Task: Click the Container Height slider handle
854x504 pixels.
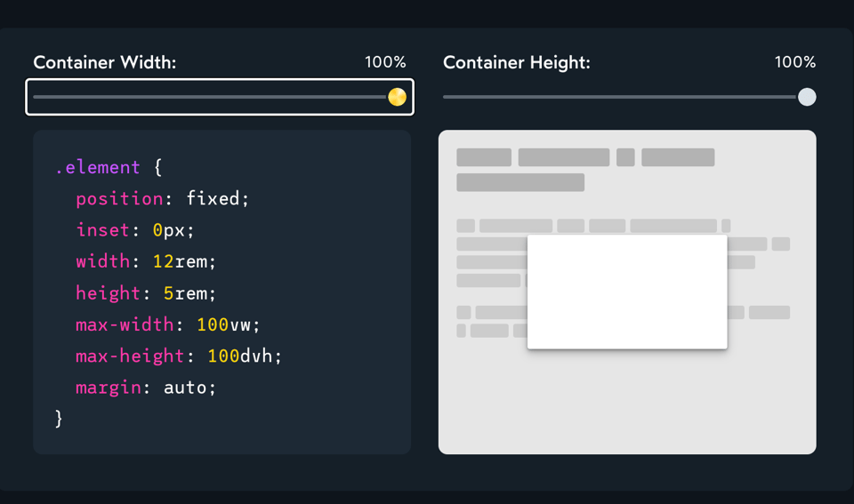Action: 807,97
